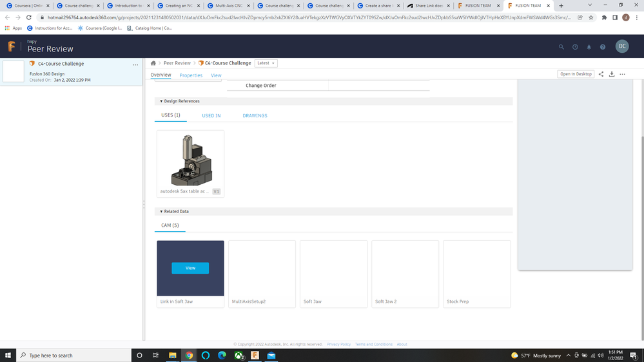Click the V1 version badge

pos(217,192)
